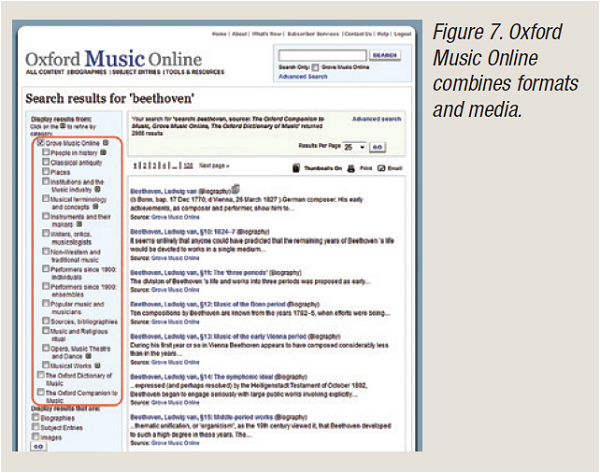Open Advanced search link in results summary
600x473 pixels.
(x=377, y=119)
